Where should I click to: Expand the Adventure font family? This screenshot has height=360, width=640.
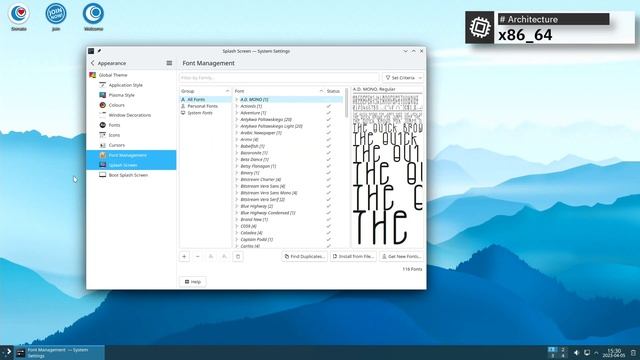pos(237,113)
